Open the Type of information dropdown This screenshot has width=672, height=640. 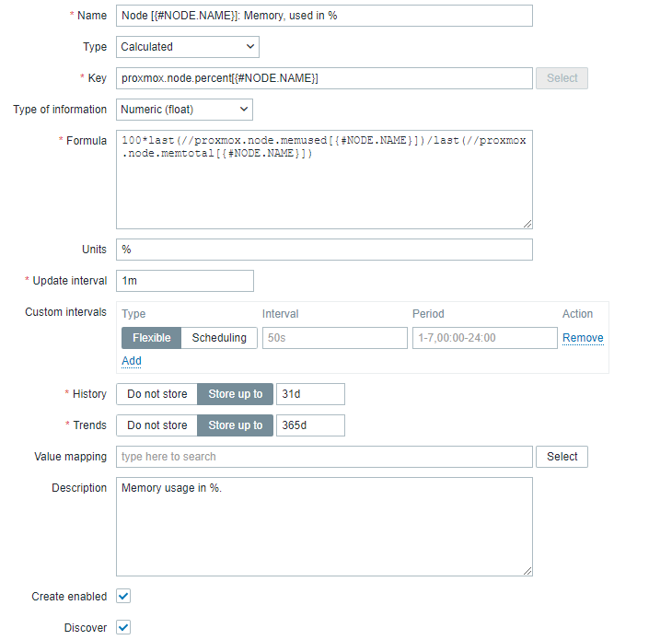(x=184, y=110)
